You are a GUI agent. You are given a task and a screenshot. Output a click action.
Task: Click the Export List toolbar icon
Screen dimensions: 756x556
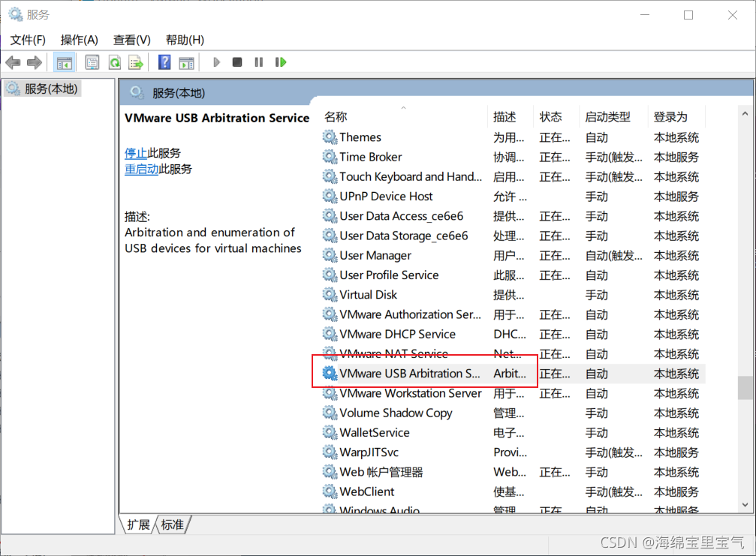tap(136, 62)
